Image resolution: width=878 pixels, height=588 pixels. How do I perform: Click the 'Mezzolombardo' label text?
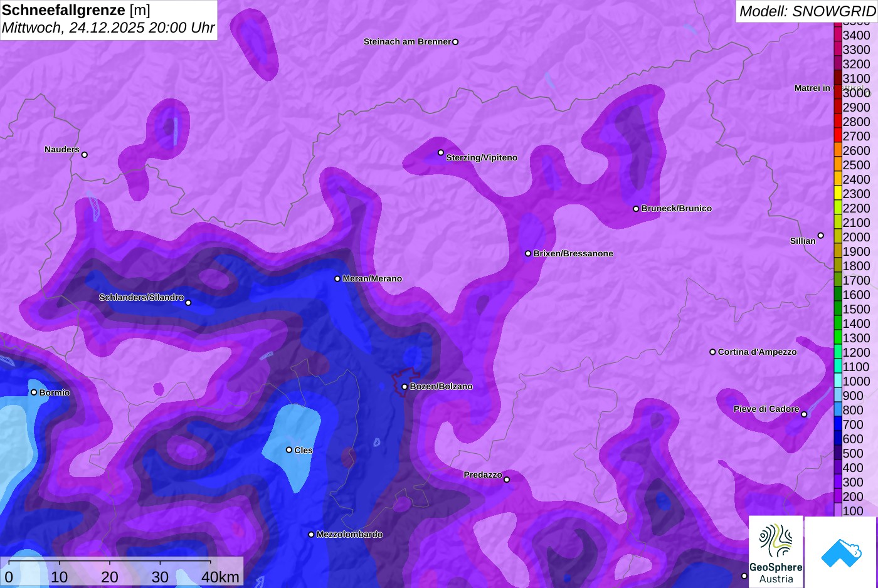(349, 534)
